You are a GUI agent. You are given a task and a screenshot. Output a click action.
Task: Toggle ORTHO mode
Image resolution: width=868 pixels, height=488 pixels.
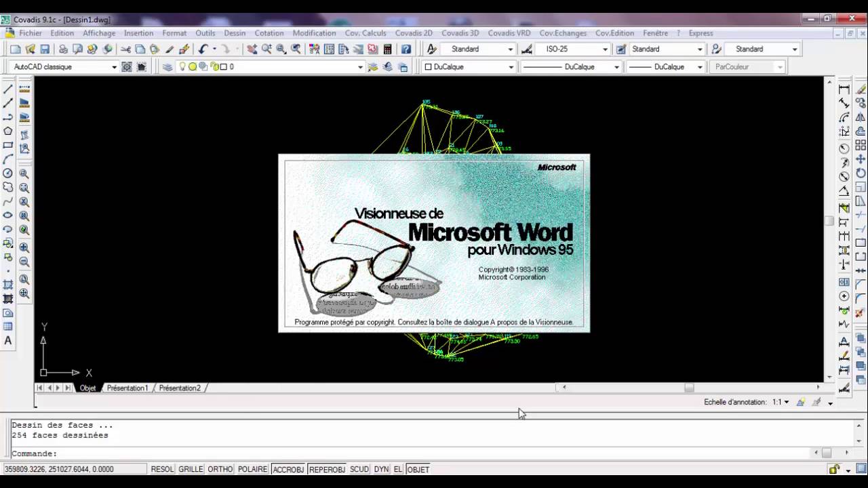220,469
